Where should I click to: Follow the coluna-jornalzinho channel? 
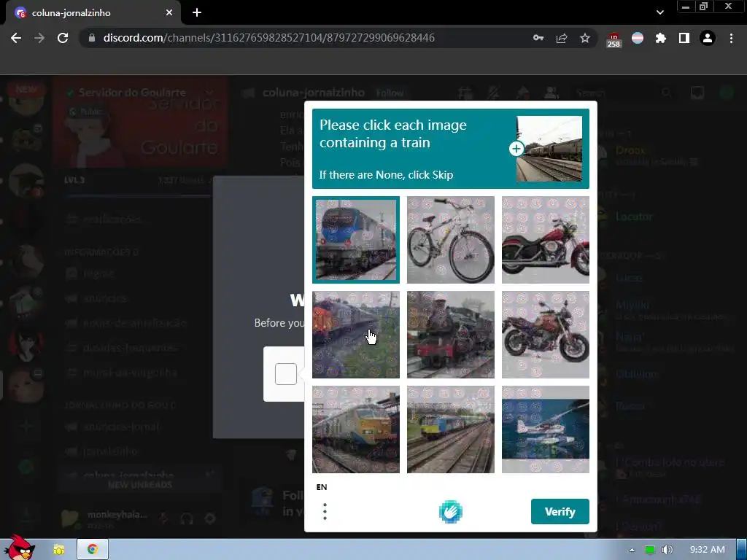(390, 93)
